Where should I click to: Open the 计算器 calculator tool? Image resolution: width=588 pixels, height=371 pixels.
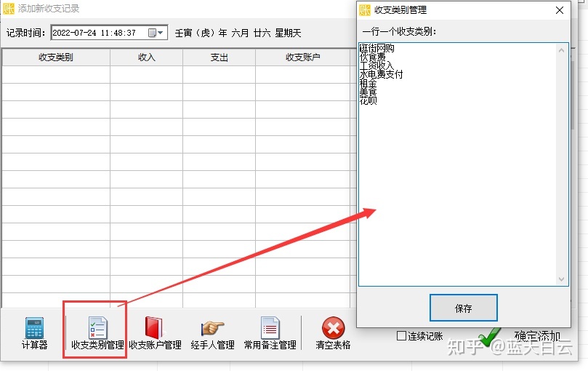click(34, 333)
